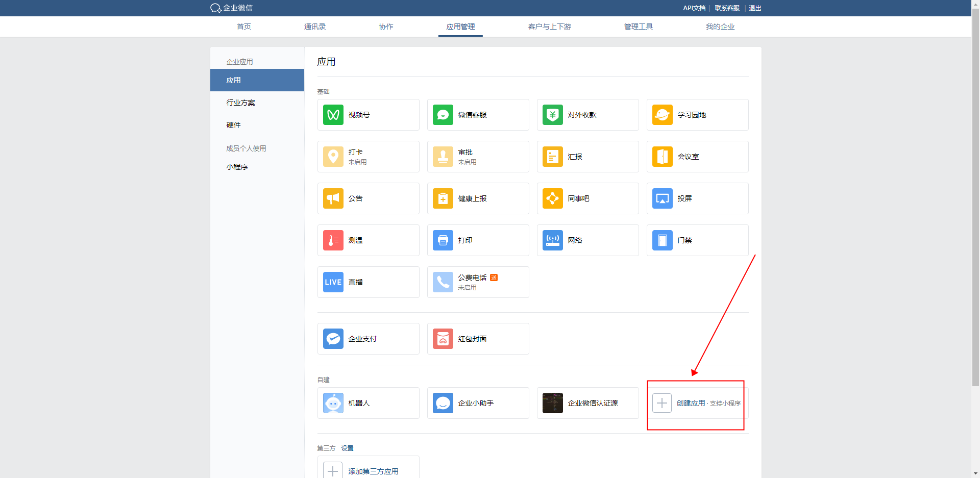This screenshot has width=980, height=478.
Task: Click the page vertical scrollbar
Action: (x=975, y=204)
